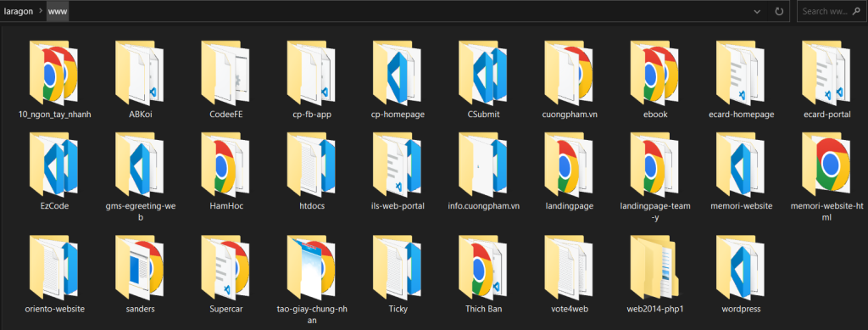868x330 pixels.
Task: Expand the chevron after laragon breadcrumb
Action: coord(42,11)
